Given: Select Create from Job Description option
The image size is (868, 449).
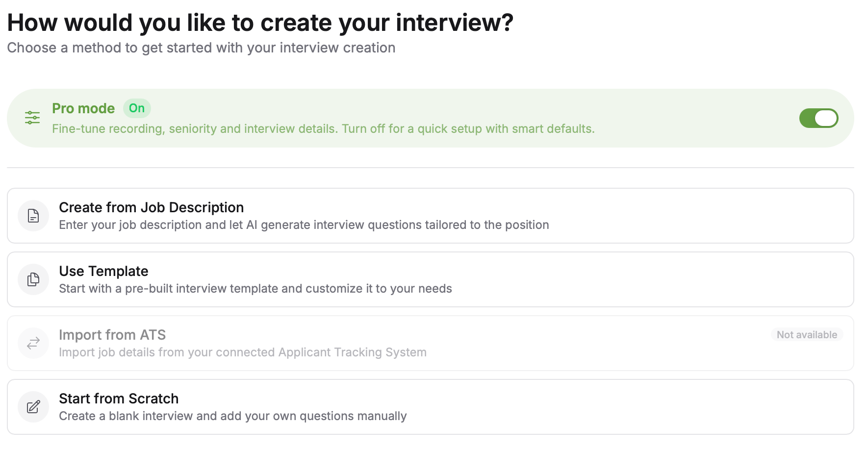Looking at the screenshot, I should [x=431, y=216].
